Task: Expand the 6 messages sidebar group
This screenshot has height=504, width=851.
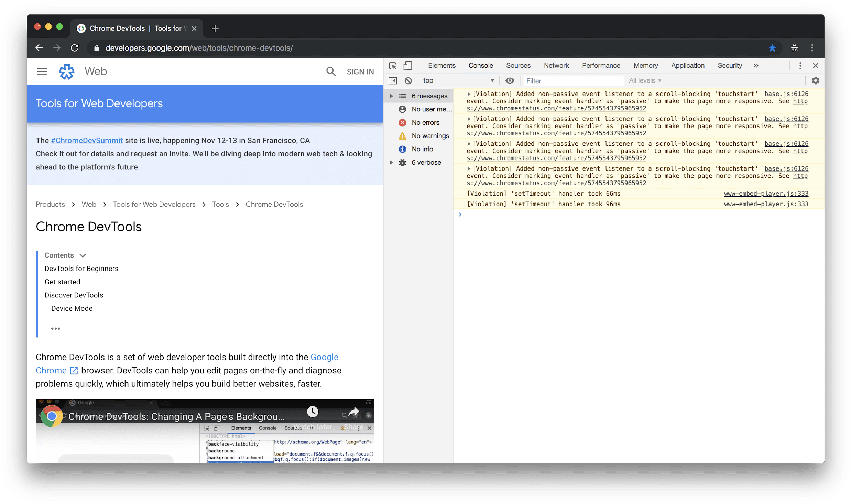Action: coord(391,96)
